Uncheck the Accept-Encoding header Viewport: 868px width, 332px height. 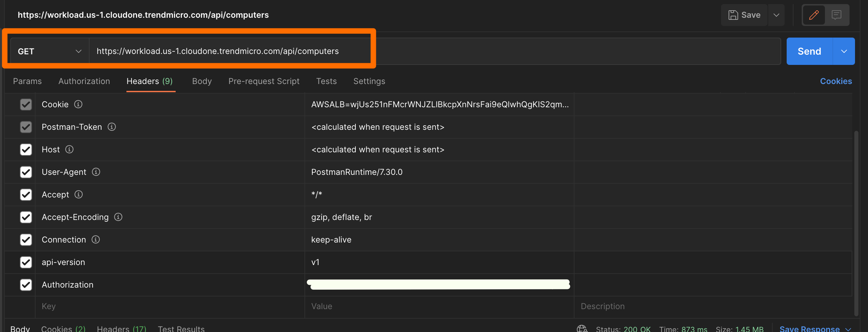(26, 217)
